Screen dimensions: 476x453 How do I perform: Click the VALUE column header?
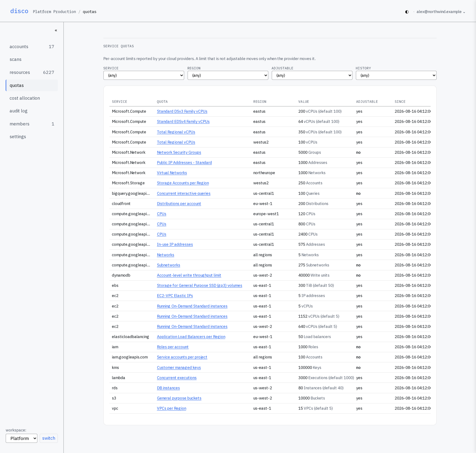click(x=304, y=102)
